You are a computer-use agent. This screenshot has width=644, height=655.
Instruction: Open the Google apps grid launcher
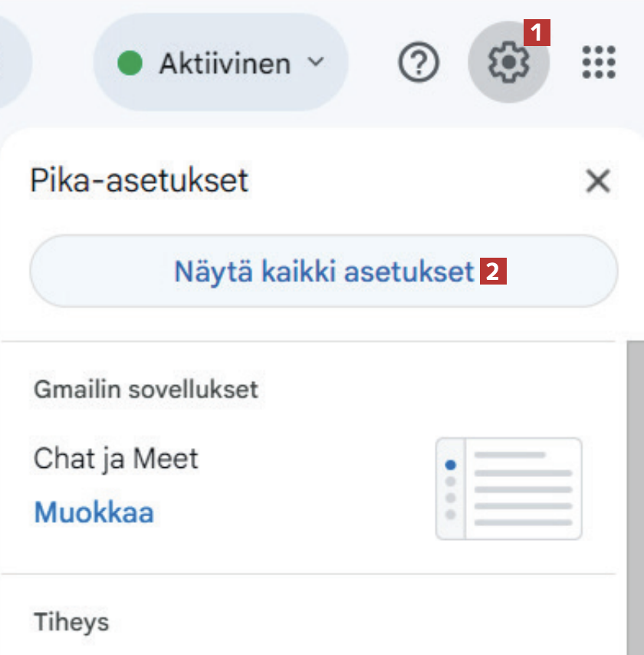[x=599, y=62]
